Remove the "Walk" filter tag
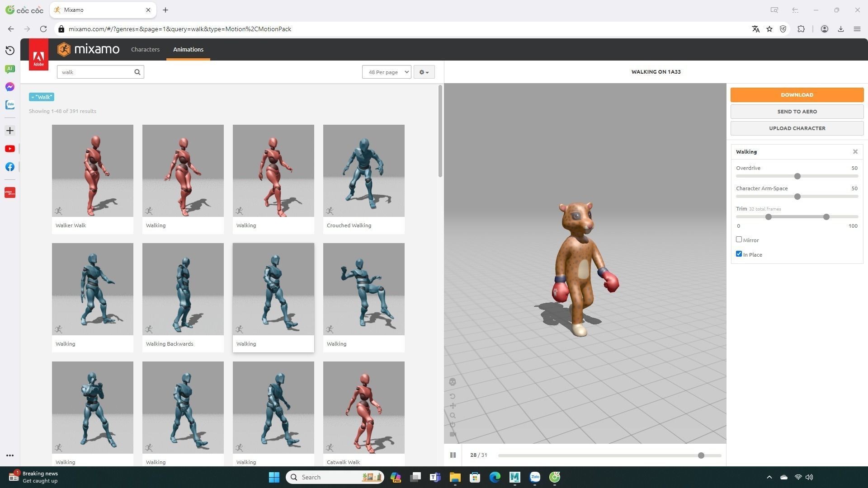The height and width of the screenshot is (488, 868). 42,97
